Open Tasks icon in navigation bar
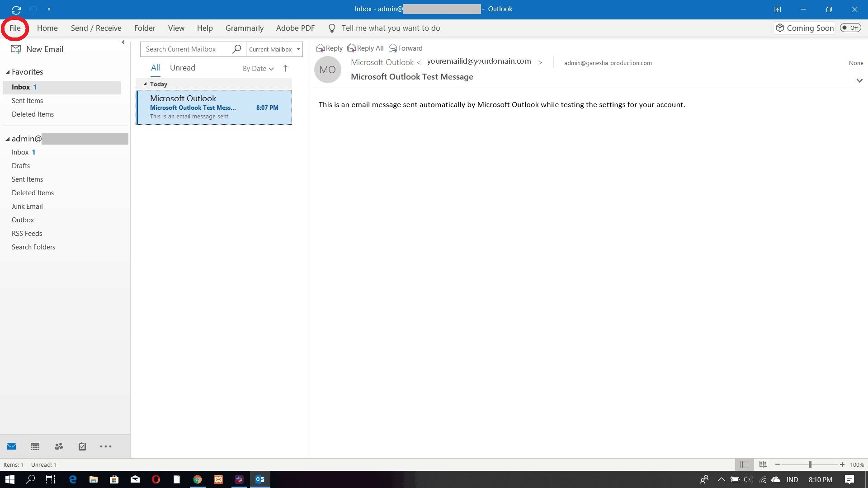The height and width of the screenshot is (488, 868). coord(82,446)
